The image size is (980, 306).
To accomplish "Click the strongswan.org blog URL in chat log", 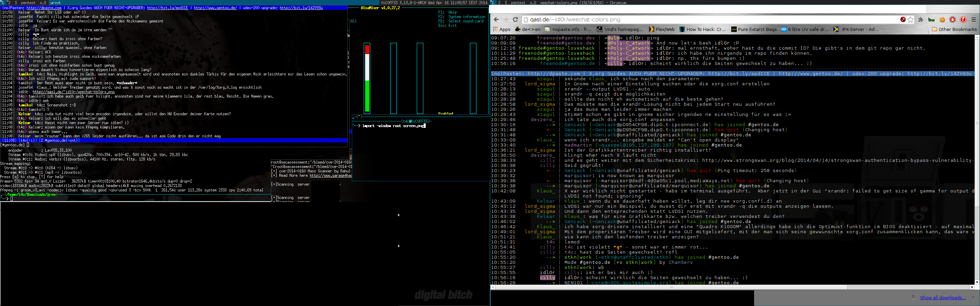I will point(838,160).
